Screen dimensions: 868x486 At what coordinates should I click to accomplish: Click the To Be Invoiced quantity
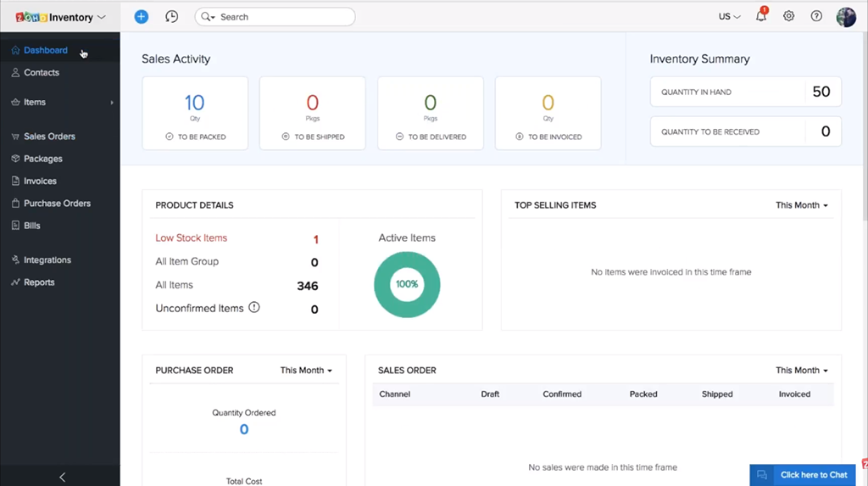click(548, 103)
